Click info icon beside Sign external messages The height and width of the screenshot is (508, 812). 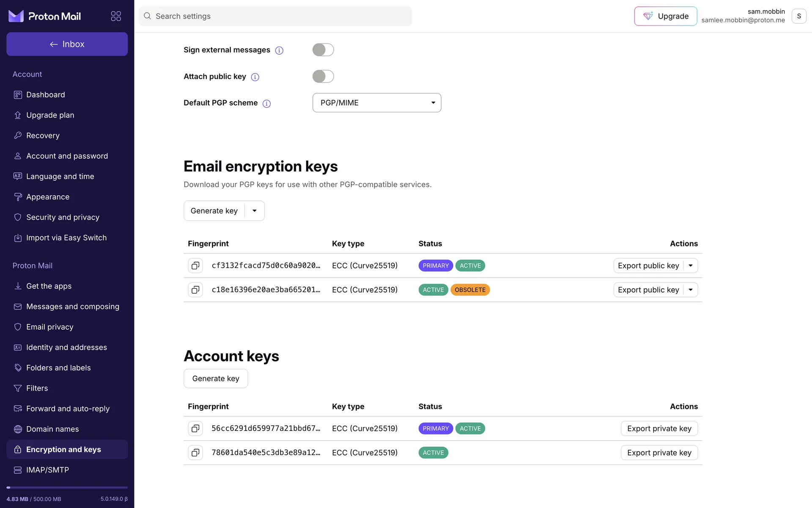tap(279, 50)
